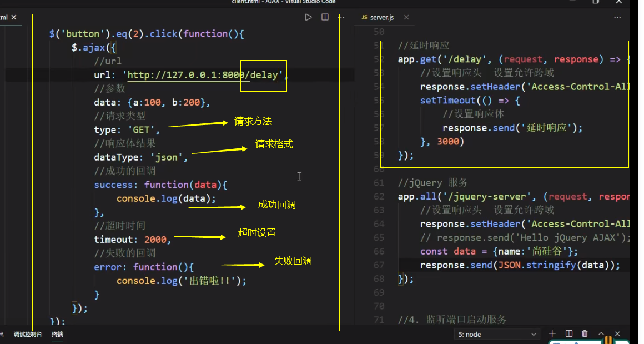644x344 pixels.
Task: Click line number 67 in server.js gutter
Action: (x=379, y=265)
